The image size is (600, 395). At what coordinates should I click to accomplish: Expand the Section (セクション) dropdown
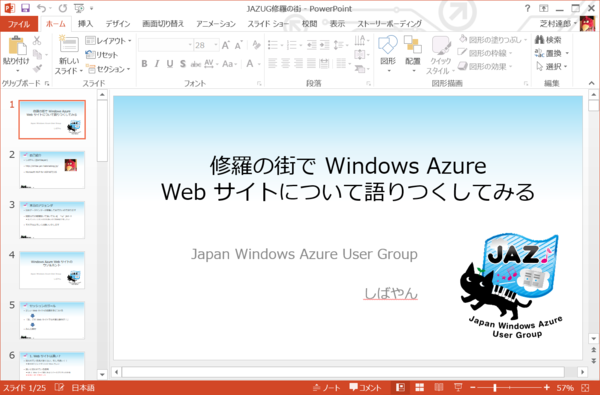pyautogui.click(x=108, y=69)
